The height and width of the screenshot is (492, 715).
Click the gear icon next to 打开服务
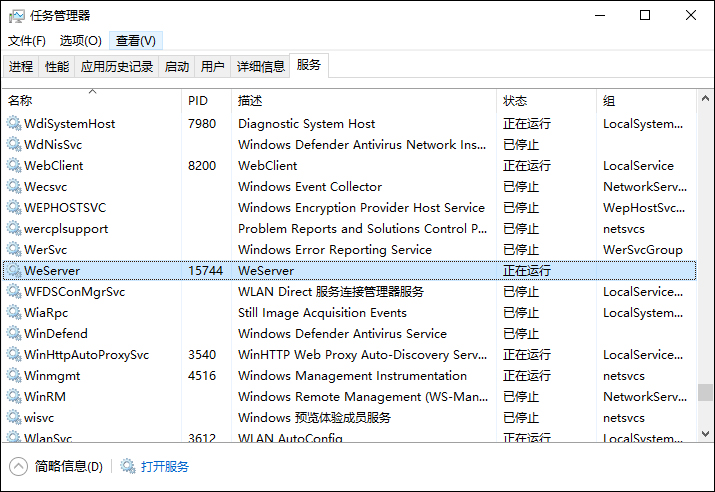pyautogui.click(x=128, y=466)
